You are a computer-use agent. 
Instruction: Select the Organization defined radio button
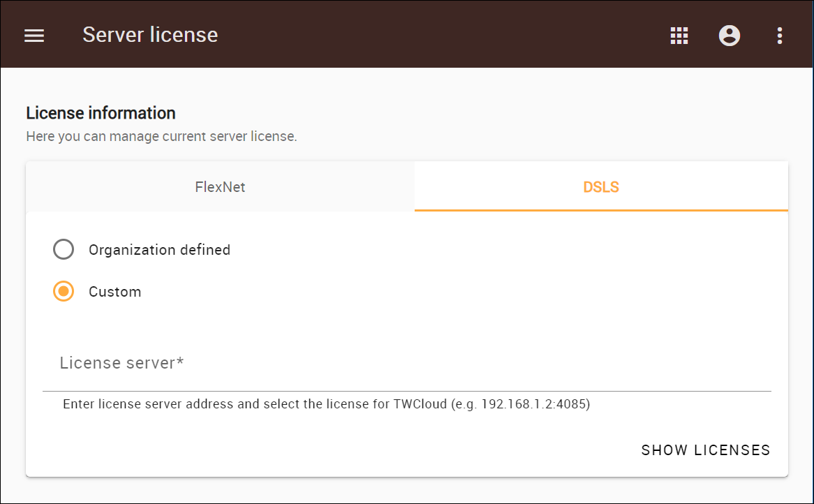point(64,249)
